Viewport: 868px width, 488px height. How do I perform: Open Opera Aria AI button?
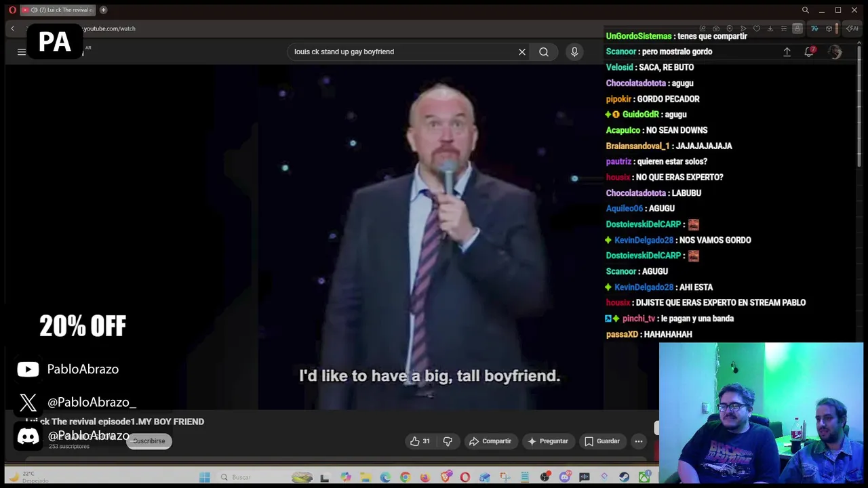[852, 28]
